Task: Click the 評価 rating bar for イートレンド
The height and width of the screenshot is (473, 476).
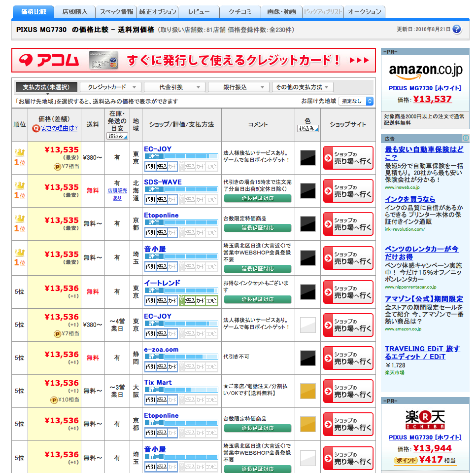Action: pyautogui.click(x=181, y=291)
